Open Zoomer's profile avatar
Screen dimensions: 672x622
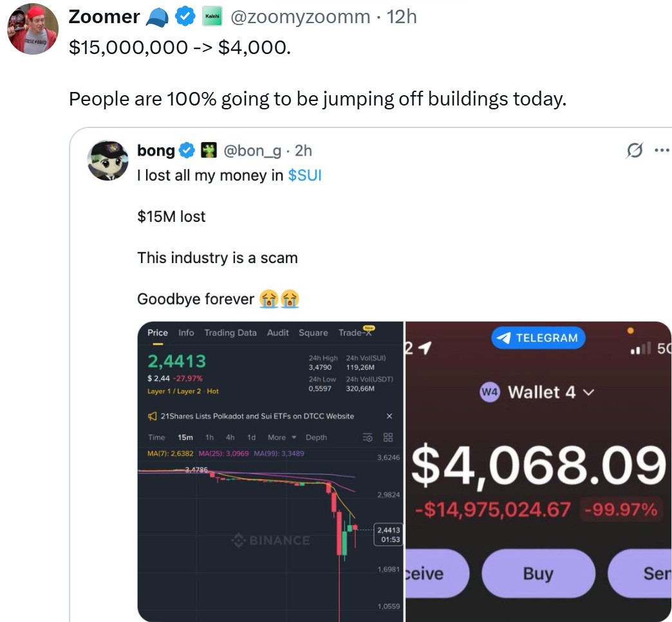click(32, 29)
